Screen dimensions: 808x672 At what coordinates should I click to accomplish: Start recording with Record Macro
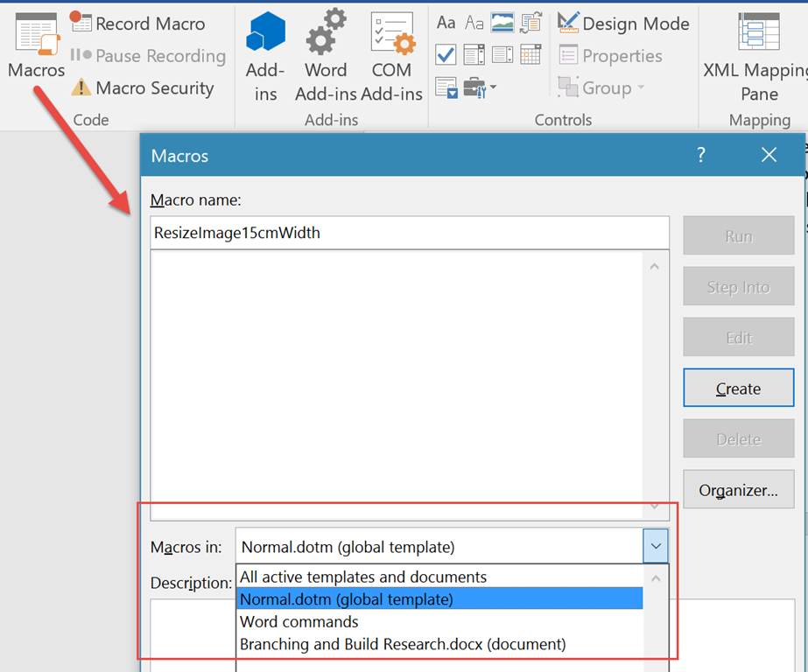[147, 23]
